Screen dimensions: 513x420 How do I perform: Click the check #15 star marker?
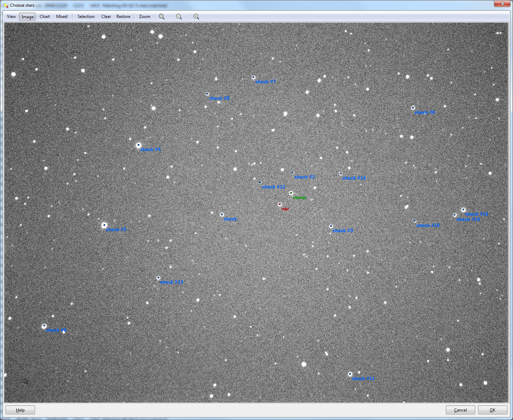[463, 210]
